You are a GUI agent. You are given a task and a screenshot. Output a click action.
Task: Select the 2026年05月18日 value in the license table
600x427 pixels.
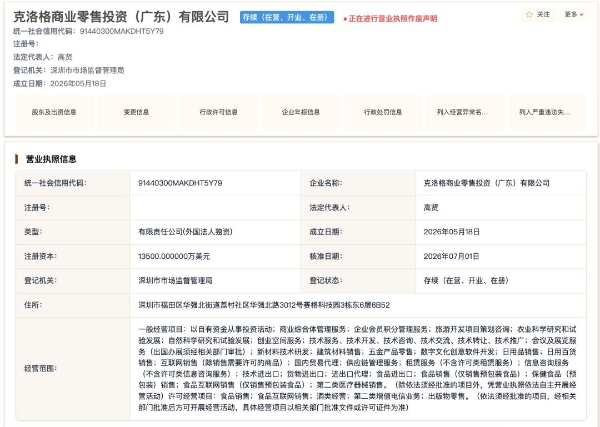tap(452, 232)
